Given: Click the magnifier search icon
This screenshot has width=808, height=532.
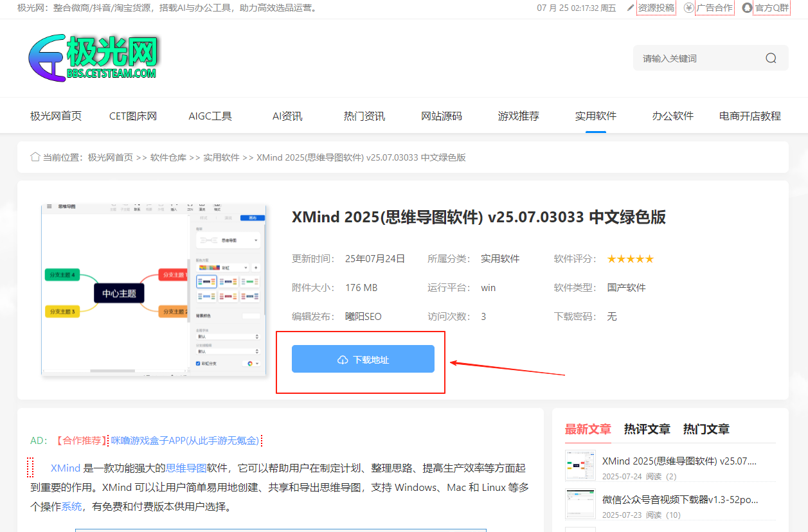Looking at the screenshot, I should (x=771, y=58).
